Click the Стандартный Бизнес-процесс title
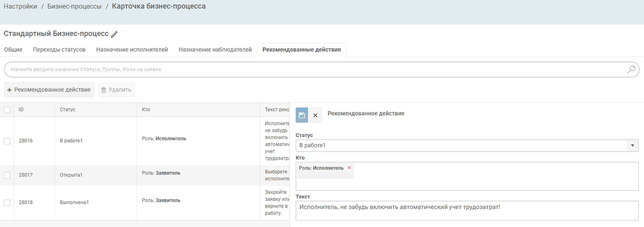Image resolution: width=644 pixels, height=227 pixels. point(56,34)
